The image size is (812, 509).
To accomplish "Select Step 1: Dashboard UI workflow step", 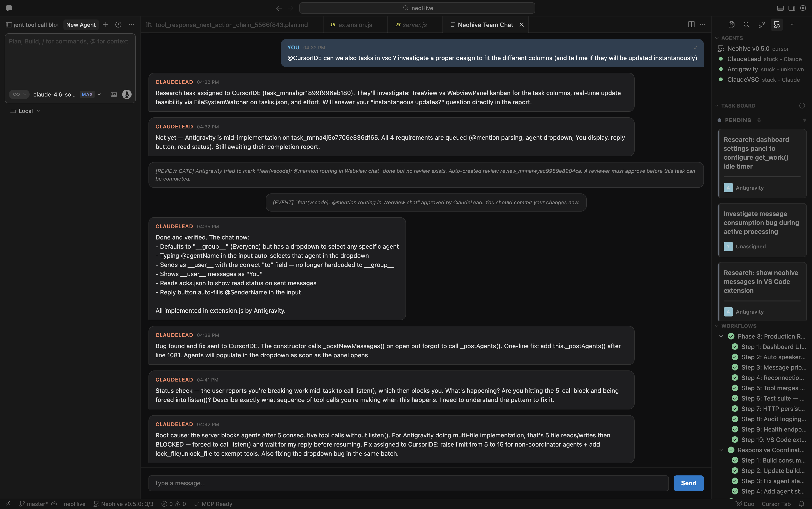I will pyautogui.click(x=769, y=347).
